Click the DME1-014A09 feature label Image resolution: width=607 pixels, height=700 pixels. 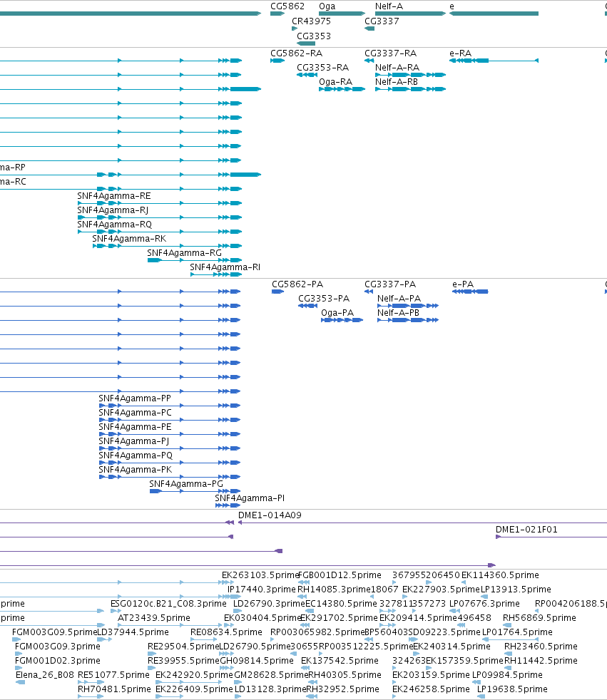point(270,515)
